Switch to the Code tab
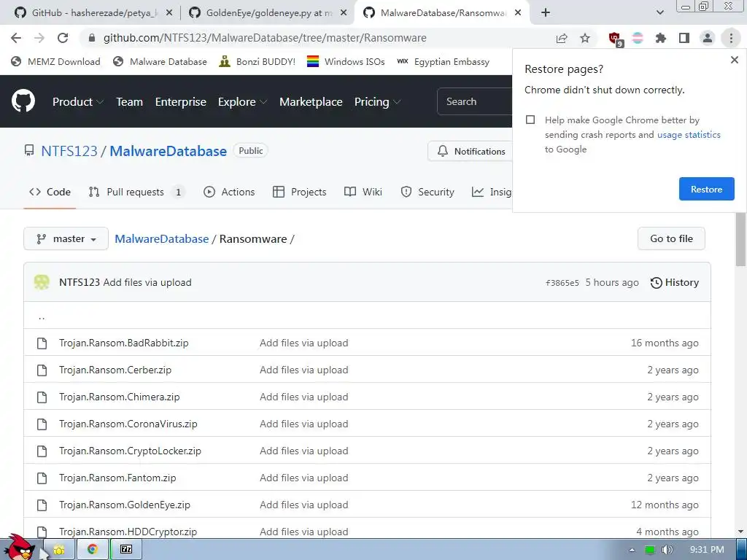Screen dimensions: 747x560 (50, 192)
